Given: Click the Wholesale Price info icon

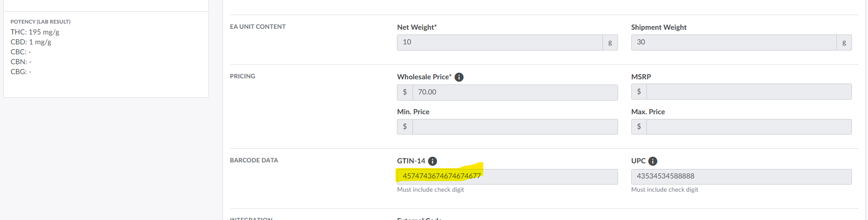Looking at the screenshot, I should 459,77.
